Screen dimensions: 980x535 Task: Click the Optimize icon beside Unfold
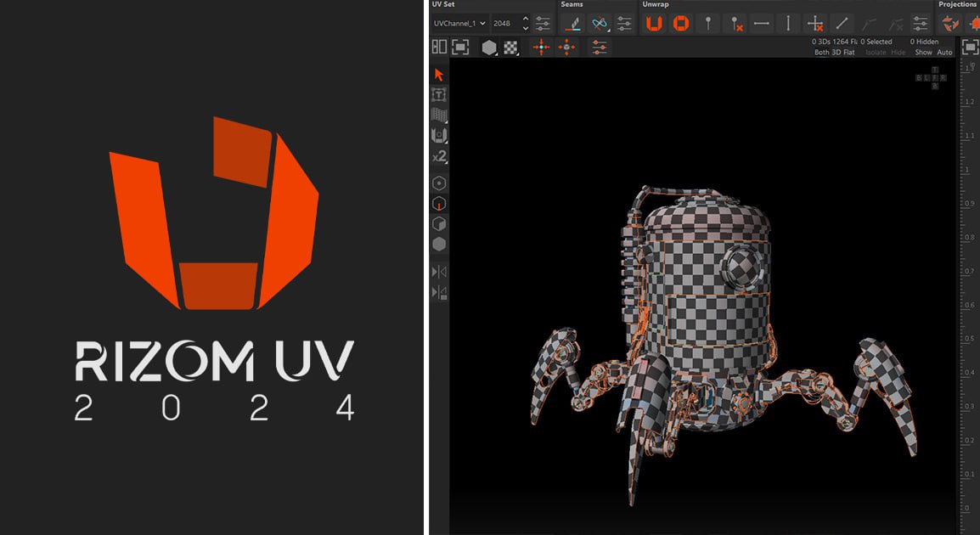tap(680, 24)
